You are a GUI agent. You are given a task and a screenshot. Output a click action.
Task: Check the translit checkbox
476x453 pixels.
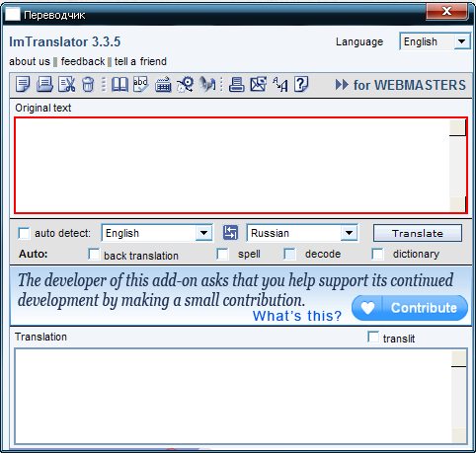(x=373, y=337)
